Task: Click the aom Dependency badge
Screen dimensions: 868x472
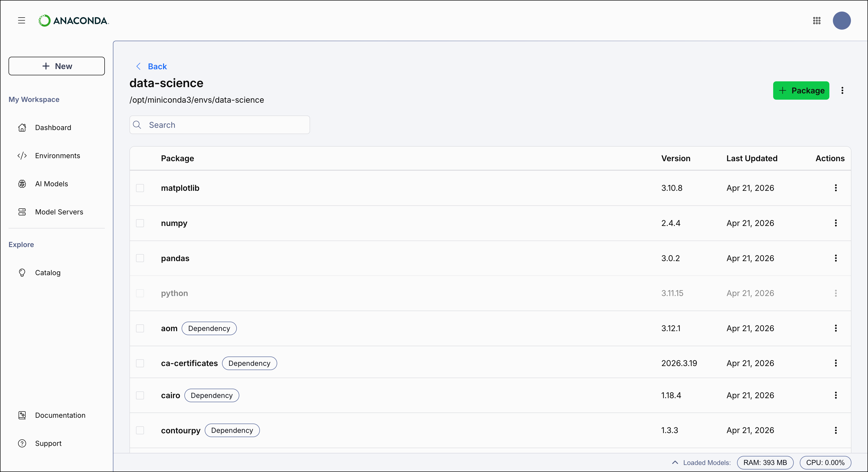Action: [x=209, y=328]
